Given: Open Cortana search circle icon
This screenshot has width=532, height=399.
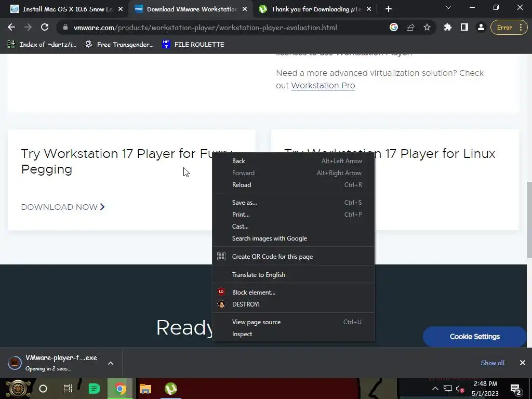Looking at the screenshot, I should point(43,389).
